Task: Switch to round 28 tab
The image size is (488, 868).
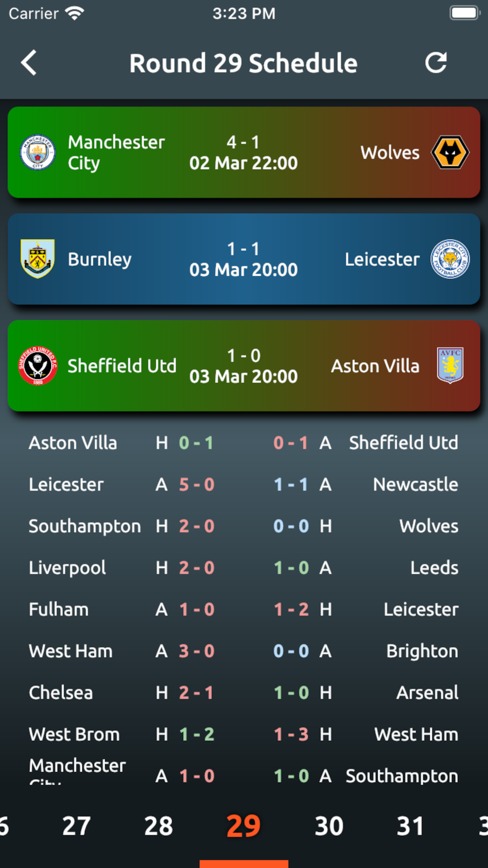Action: pyautogui.click(x=159, y=826)
